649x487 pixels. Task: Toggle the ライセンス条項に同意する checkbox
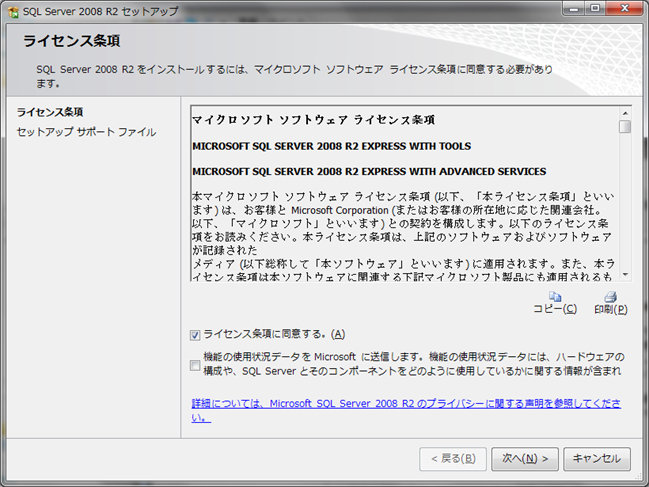[195, 335]
